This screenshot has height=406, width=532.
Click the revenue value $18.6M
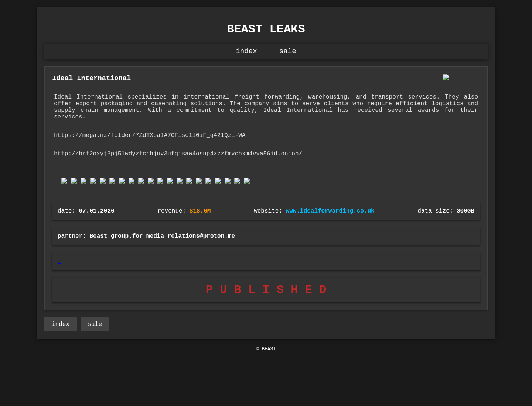pos(200,211)
